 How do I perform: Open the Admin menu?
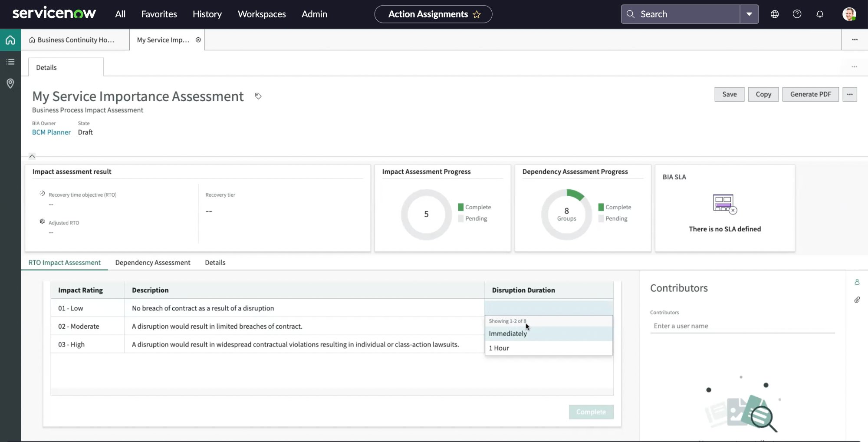(x=314, y=14)
